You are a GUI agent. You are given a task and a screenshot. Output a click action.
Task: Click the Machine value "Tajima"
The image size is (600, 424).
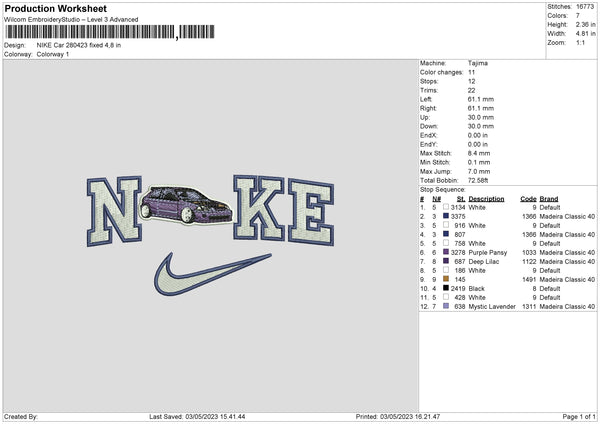[478, 63]
